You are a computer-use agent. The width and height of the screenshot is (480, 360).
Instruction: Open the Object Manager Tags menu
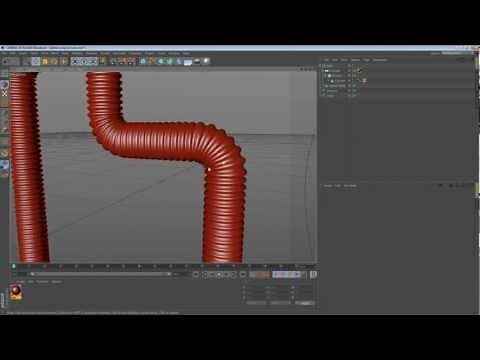click(x=367, y=60)
